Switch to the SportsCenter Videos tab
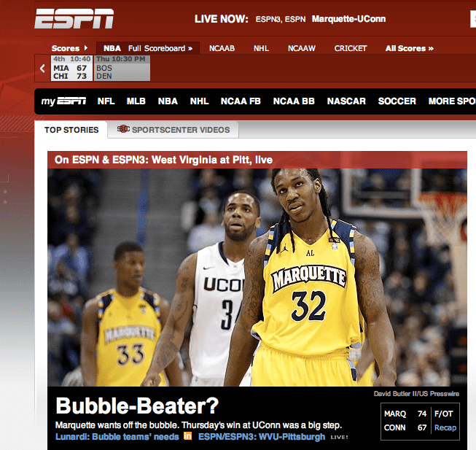Screen dimensions: 476x450 pos(173,130)
